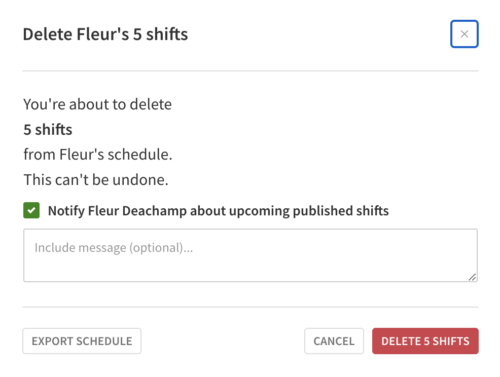Click the Include message placeholder text
Viewport: 500px width, 377px height.
tap(114, 248)
